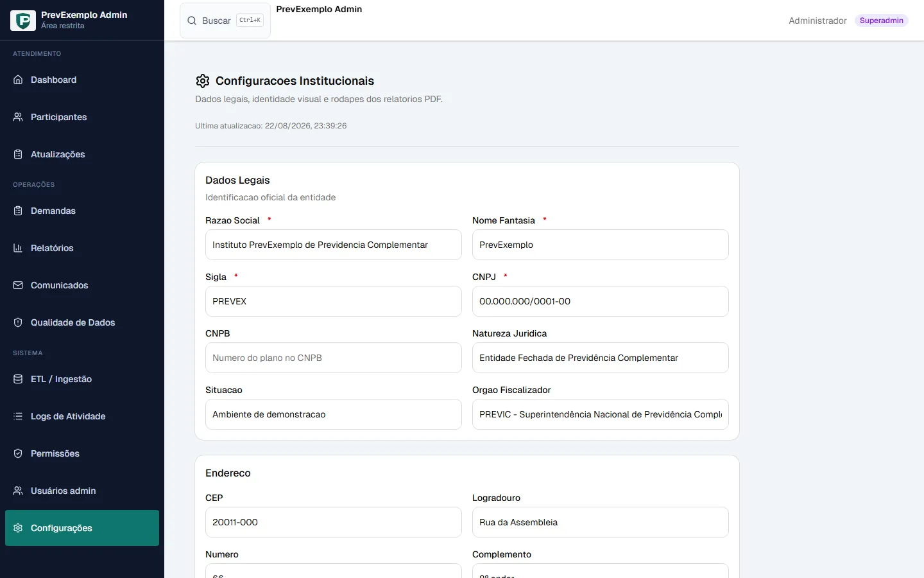Viewport: 924px width, 578px height.
Task: Focus the CEP field
Action: (x=334, y=522)
